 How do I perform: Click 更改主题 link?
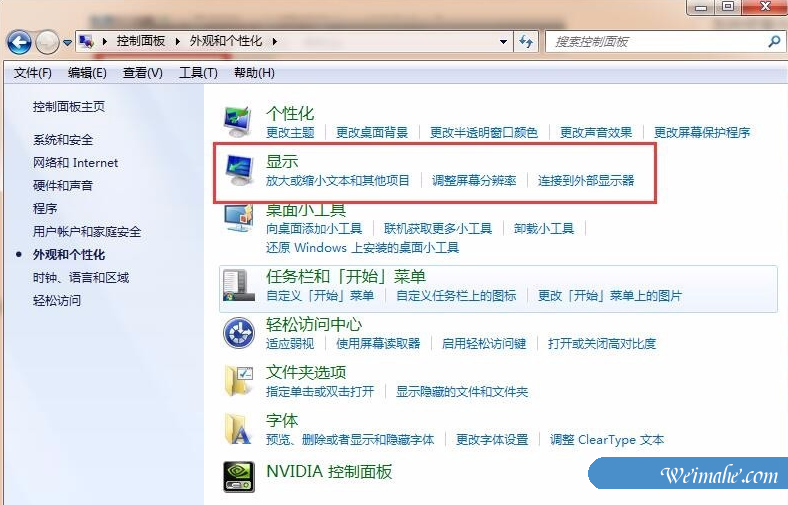[290, 133]
